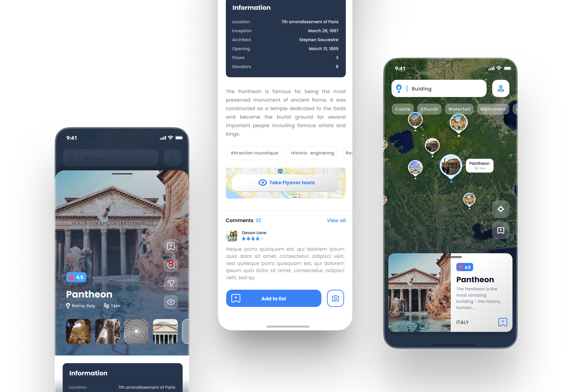Tap the eye/view icon on left phone
This screenshot has height=392, width=568.
click(171, 302)
